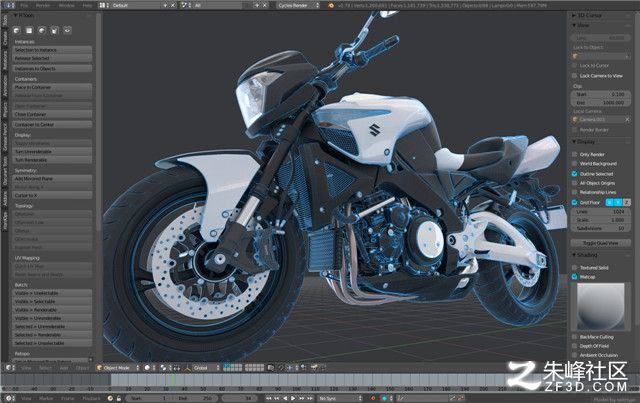Click the 3D view editor type icon
This screenshot has height=403, width=640.
(9, 368)
